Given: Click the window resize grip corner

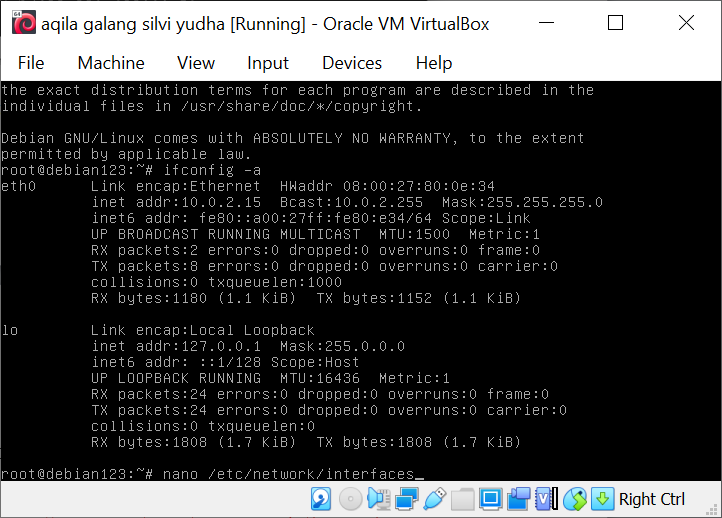Looking at the screenshot, I should (712, 508).
